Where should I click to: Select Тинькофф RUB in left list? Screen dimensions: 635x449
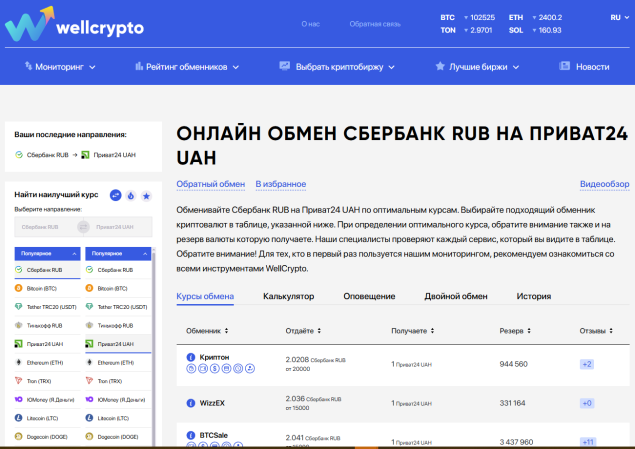point(47,326)
